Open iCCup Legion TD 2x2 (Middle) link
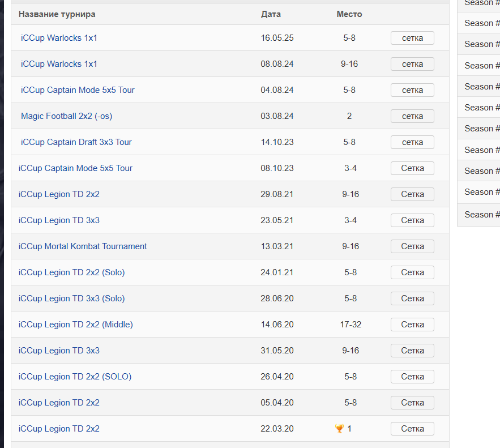Screen dimensions: 500x448 coord(75,325)
